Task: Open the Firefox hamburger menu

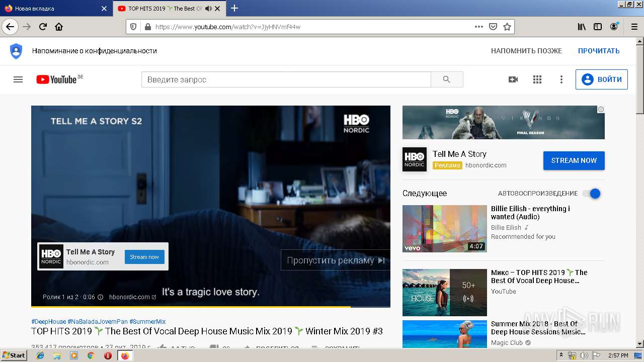Action: (x=633, y=27)
